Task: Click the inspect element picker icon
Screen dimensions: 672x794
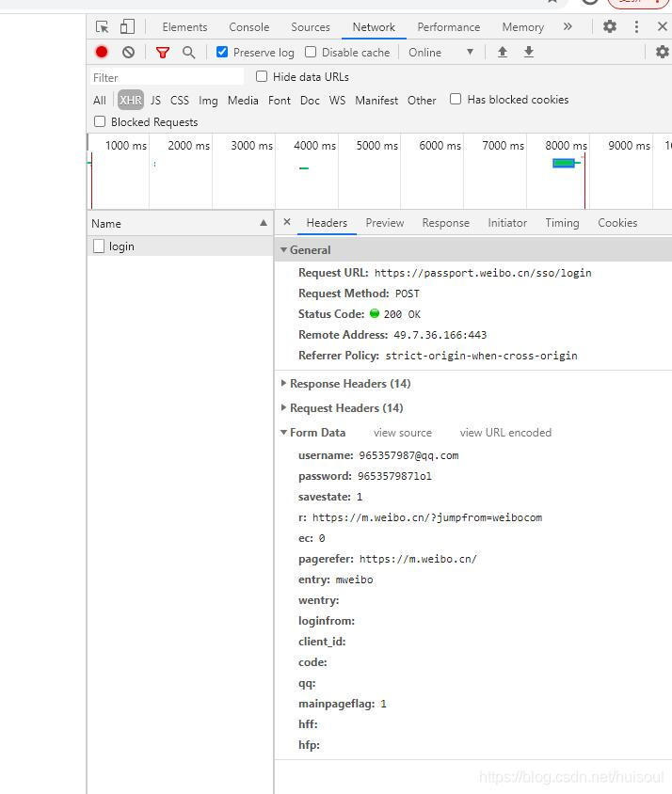Action: coord(103,27)
